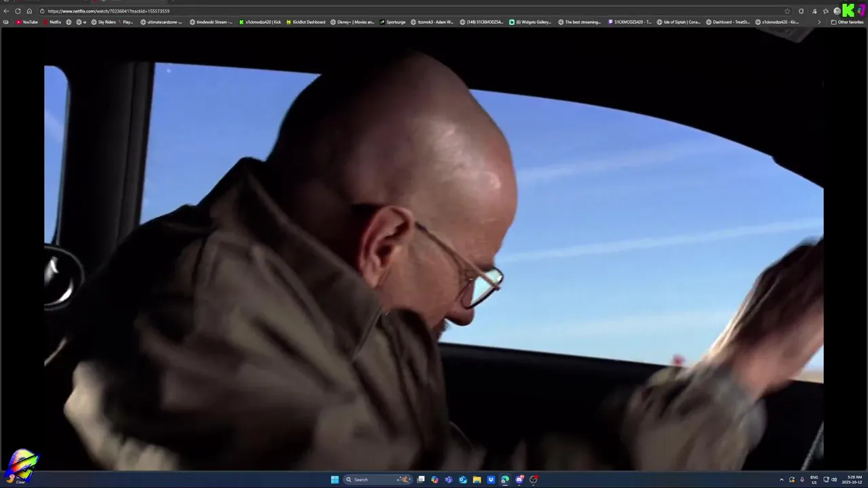Open the browser profile avatar

point(837,11)
